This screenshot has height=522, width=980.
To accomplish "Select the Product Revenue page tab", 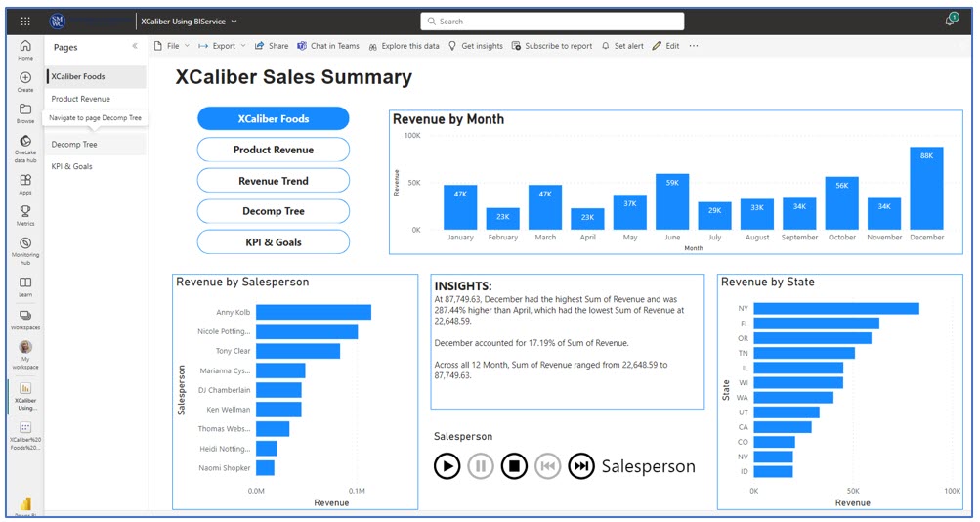I will click(x=97, y=99).
